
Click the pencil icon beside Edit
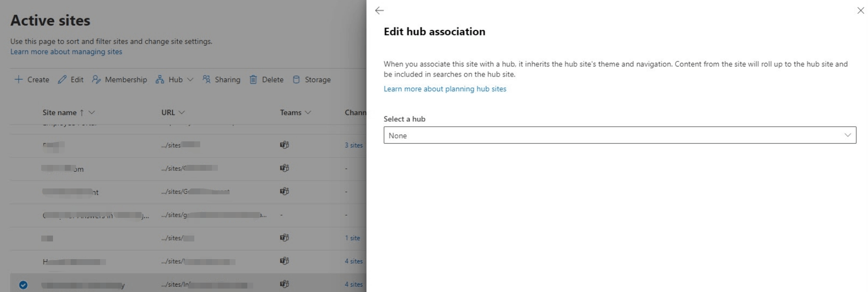coord(62,80)
